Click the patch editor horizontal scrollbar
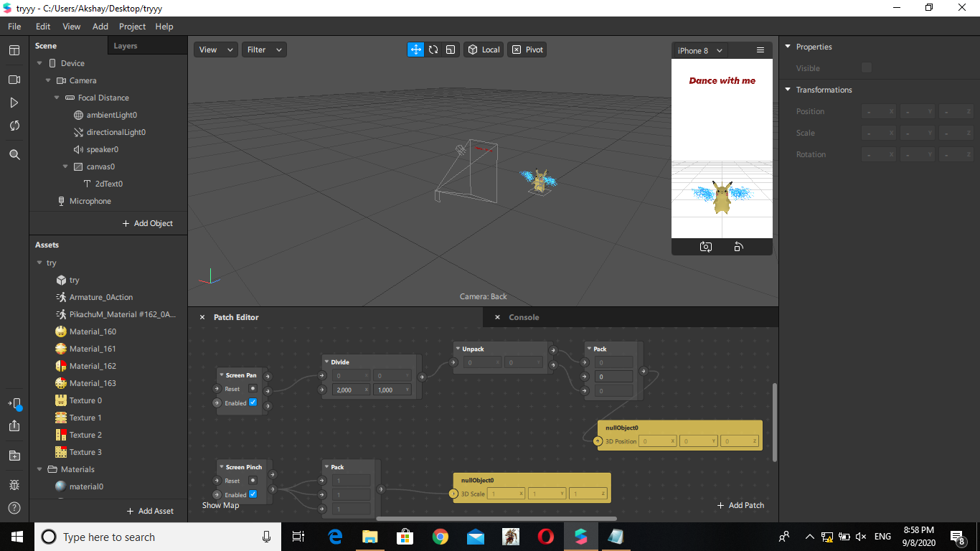 point(496,518)
